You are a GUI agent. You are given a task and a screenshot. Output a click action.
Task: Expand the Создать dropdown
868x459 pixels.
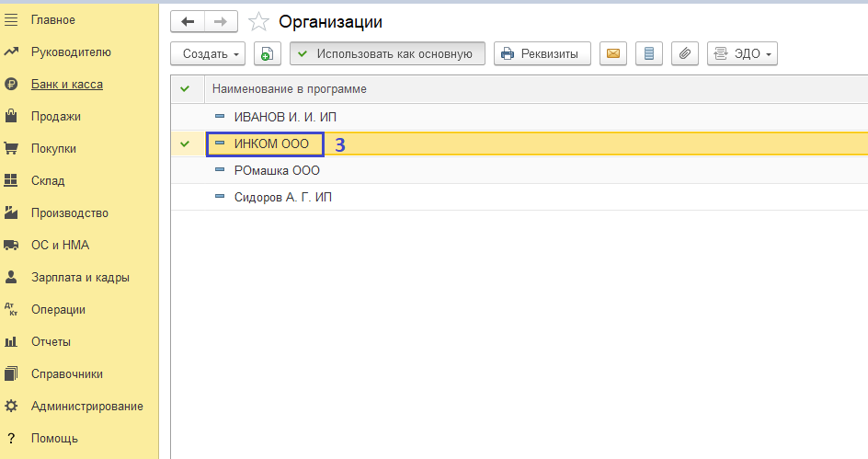208,53
